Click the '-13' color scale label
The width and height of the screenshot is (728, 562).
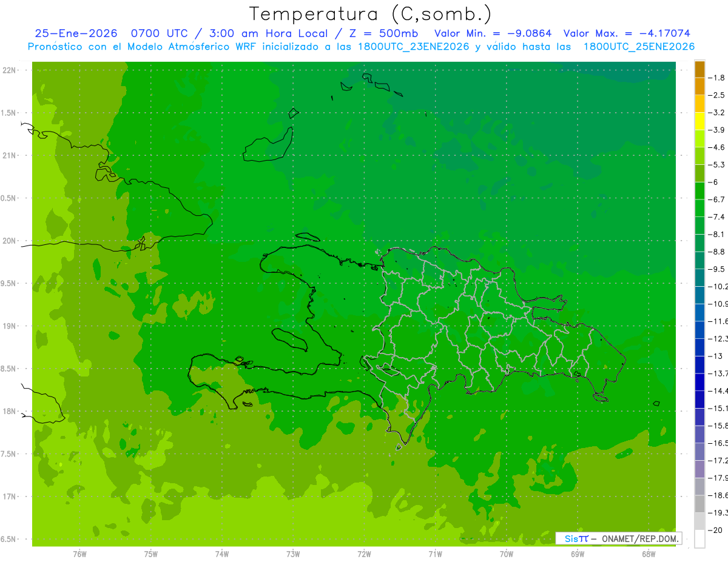pos(714,356)
